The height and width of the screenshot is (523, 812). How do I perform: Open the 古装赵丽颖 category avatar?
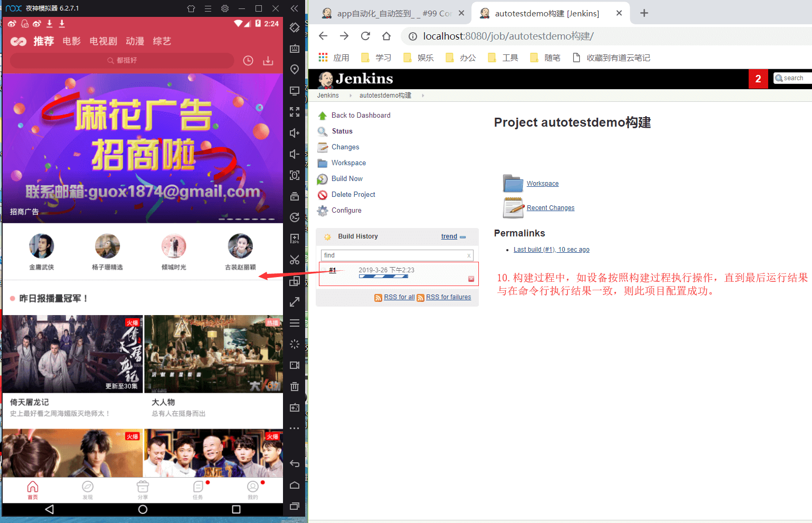point(240,246)
